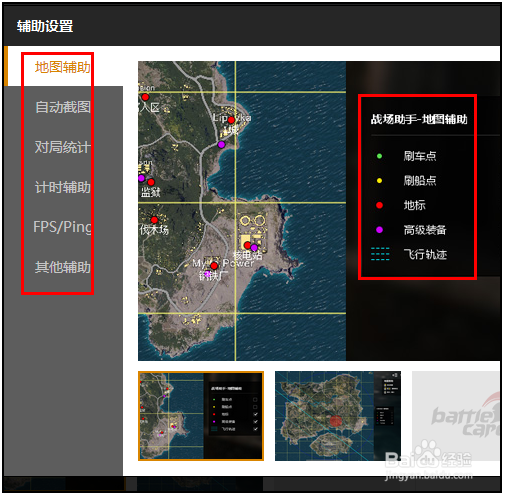Click the green 刷车点 legend dot
This screenshot has width=505, height=495.
click(x=379, y=156)
